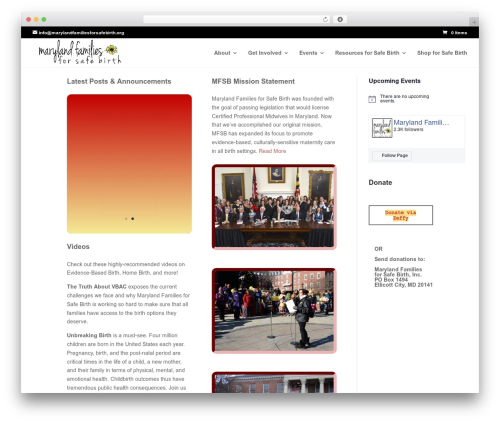Image resolution: width=500 pixels, height=423 pixels.
Task: Click the Facebook page logo thumbnail
Action: [382, 128]
